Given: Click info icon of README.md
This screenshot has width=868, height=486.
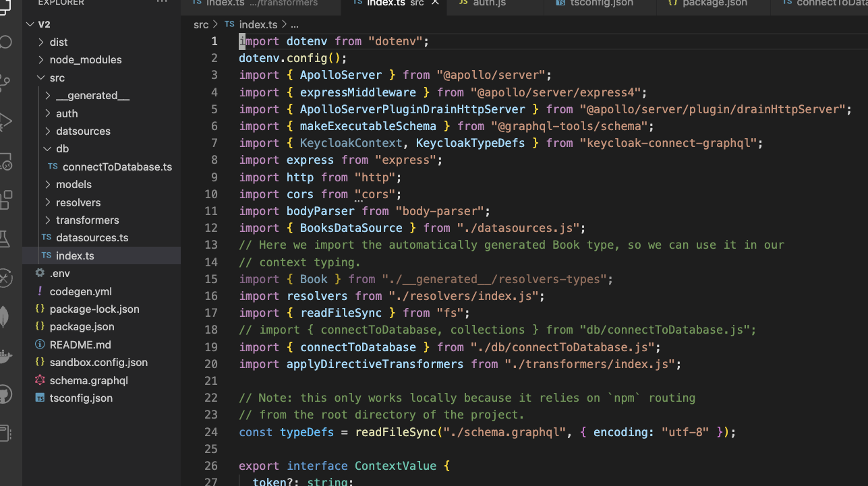Looking at the screenshot, I should (x=40, y=344).
